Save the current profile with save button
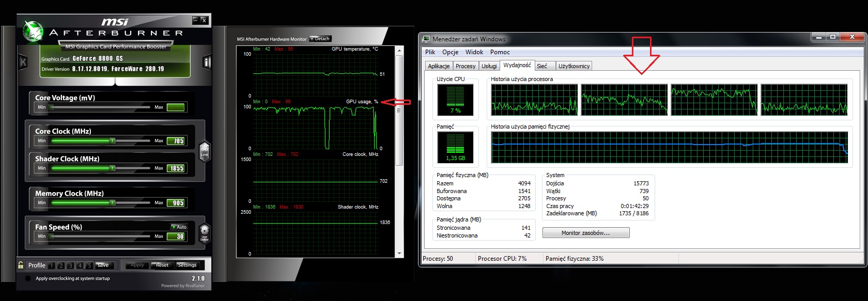The image size is (868, 301). click(103, 265)
